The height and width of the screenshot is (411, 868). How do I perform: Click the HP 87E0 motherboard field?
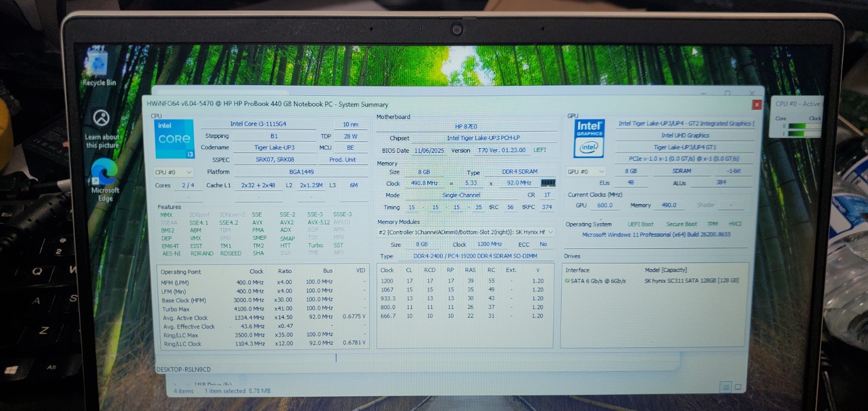click(466, 127)
